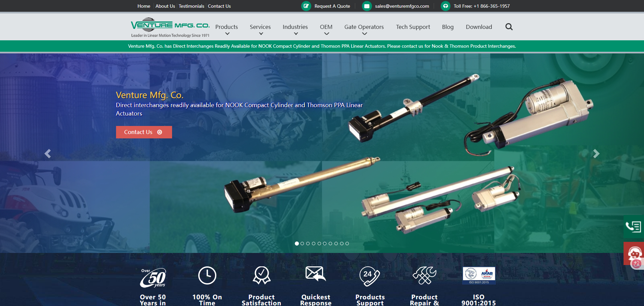Click the toll free phone icon
The width and height of the screenshot is (644, 306).
[445, 6]
